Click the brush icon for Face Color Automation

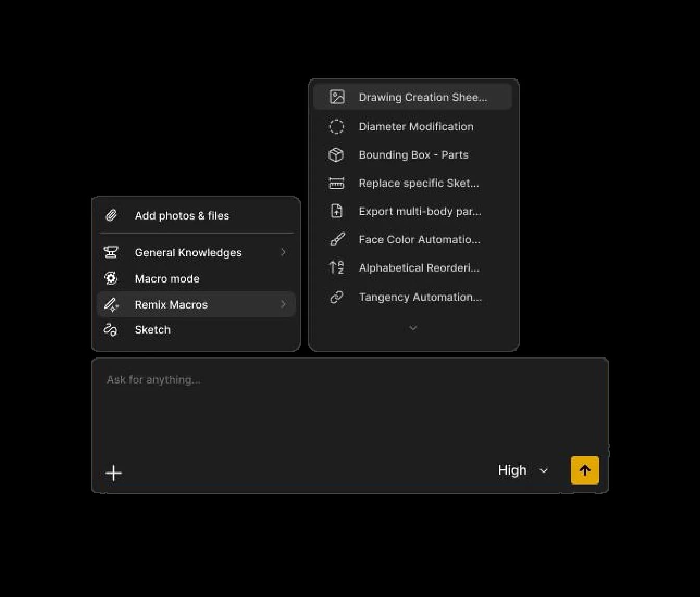click(337, 239)
